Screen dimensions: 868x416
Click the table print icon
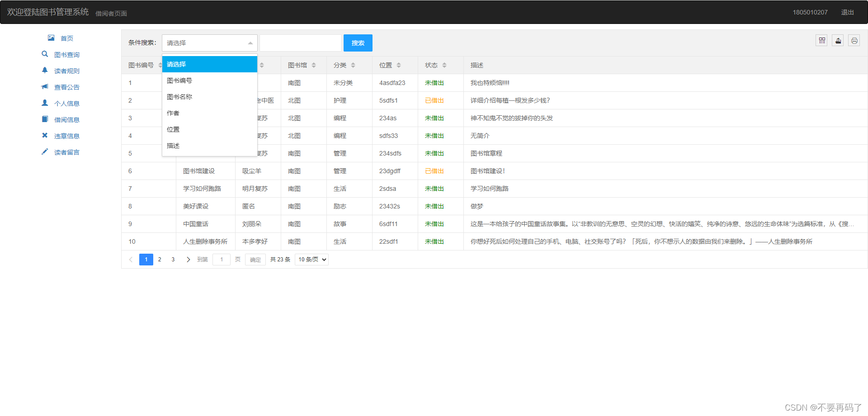854,41
